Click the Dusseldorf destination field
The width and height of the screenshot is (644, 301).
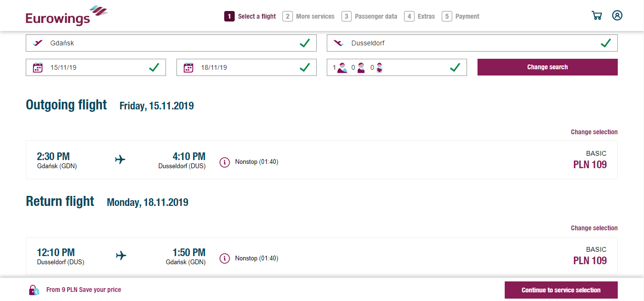click(x=472, y=43)
